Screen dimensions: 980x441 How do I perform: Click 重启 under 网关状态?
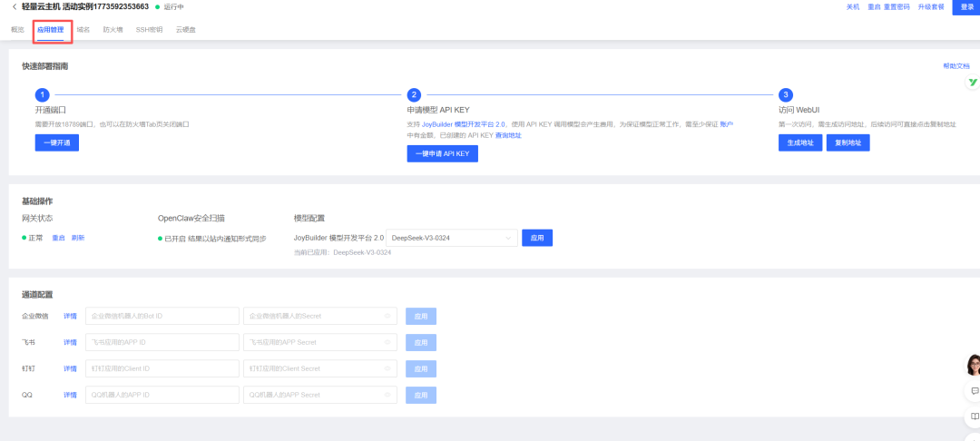point(58,238)
